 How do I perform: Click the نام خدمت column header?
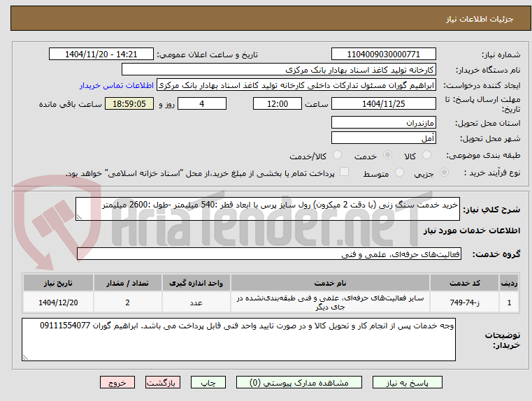coord(330,283)
